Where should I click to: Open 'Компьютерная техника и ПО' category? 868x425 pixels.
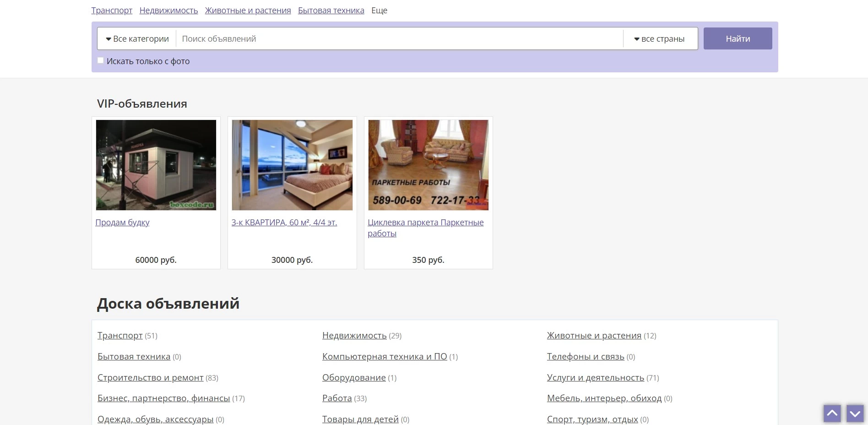[x=385, y=357]
